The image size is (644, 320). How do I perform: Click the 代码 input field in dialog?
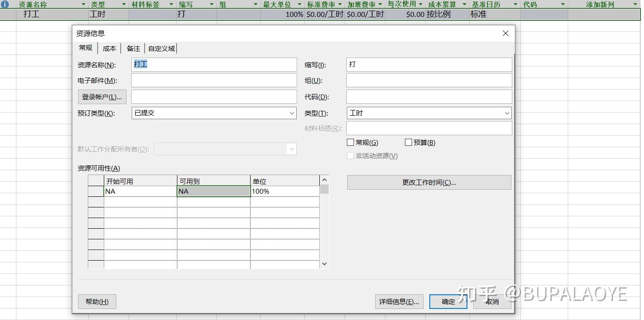click(x=429, y=97)
